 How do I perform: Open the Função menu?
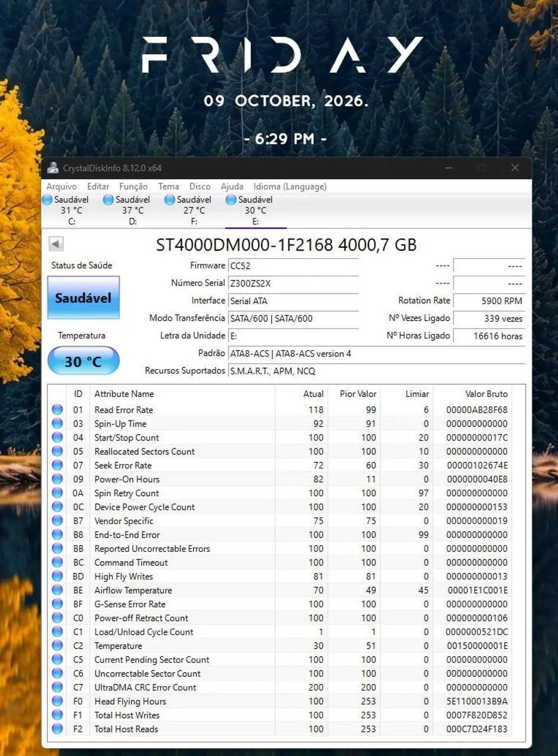133,186
